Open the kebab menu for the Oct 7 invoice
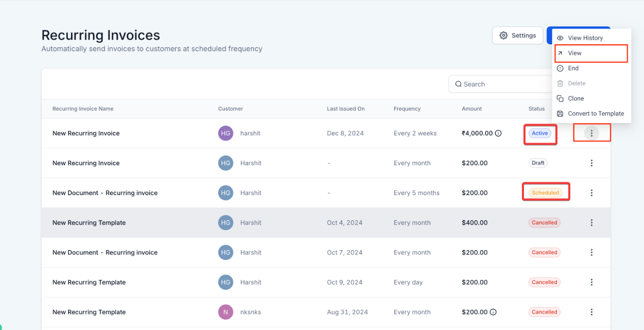The width and height of the screenshot is (644, 330). pyautogui.click(x=591, y=253)
